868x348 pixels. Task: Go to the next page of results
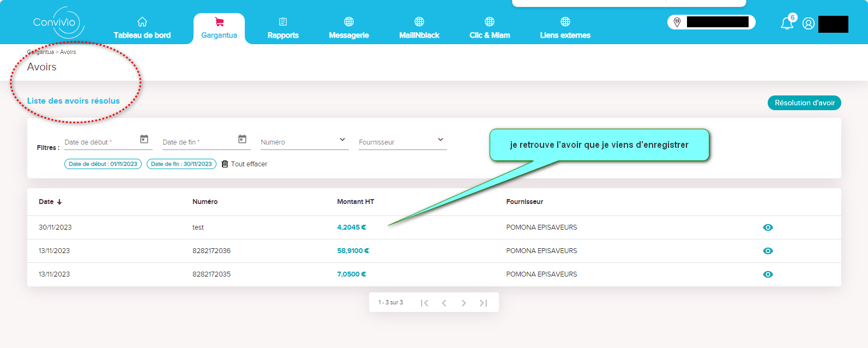[x=463, y=303]
